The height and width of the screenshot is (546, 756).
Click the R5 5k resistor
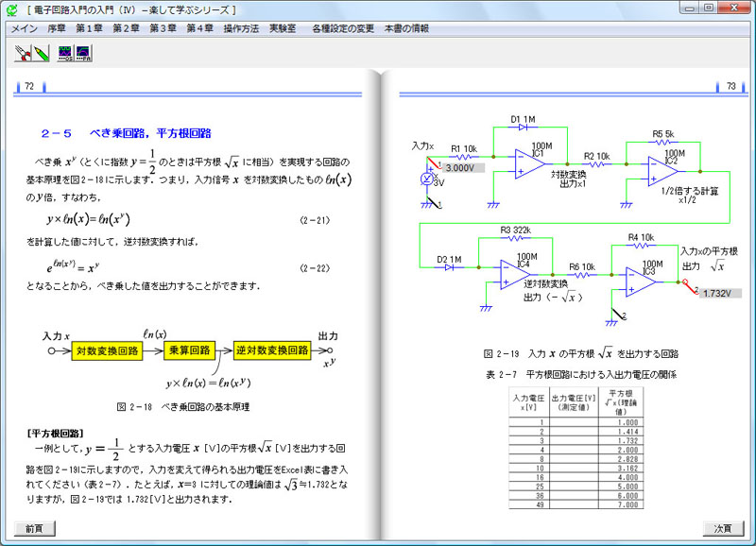point(663,142)
